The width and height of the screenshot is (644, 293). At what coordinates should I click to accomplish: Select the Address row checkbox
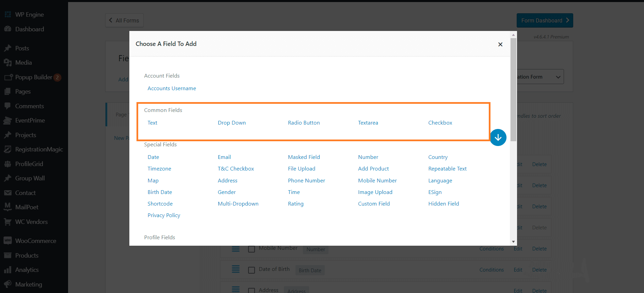coord(252,291)
